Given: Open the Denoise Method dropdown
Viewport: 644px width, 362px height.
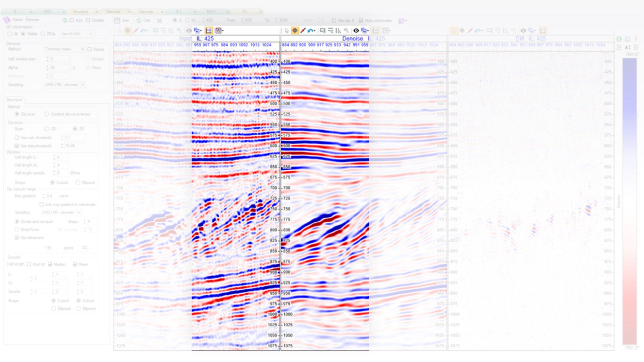Looking at the screenshot, I should [x=64, y=49].
